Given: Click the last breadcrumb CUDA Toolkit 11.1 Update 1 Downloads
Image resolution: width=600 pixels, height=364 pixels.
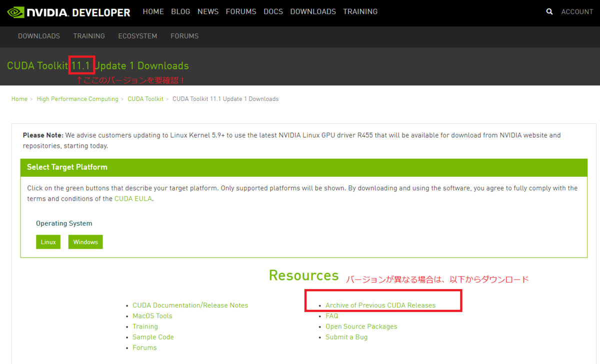Looking at the screenshot, I should click(225, 99).
